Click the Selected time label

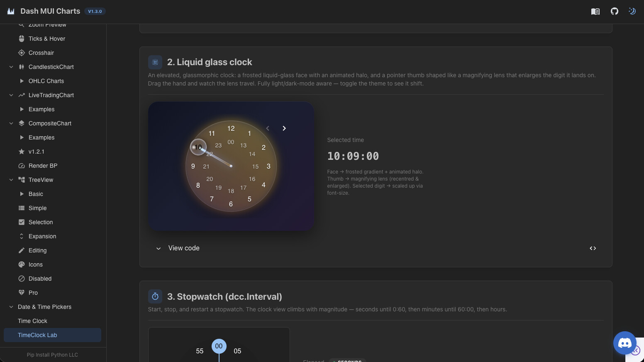point(345,140)
